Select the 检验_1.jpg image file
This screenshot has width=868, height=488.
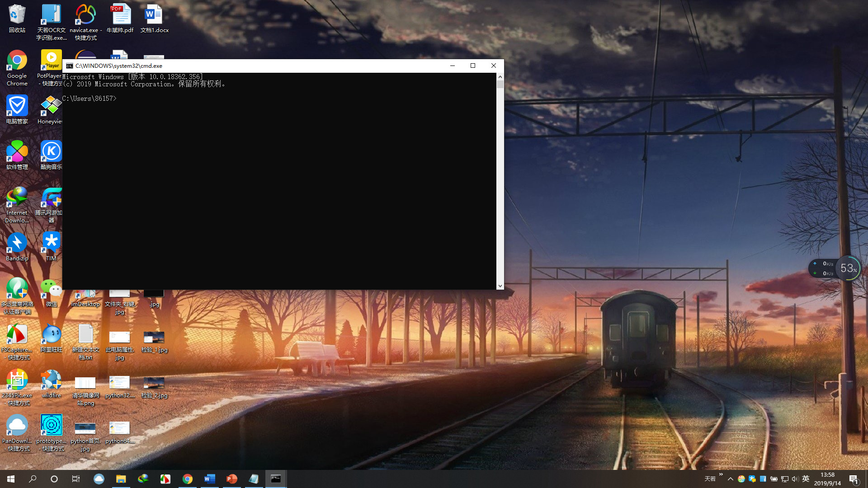click(154, 342)
